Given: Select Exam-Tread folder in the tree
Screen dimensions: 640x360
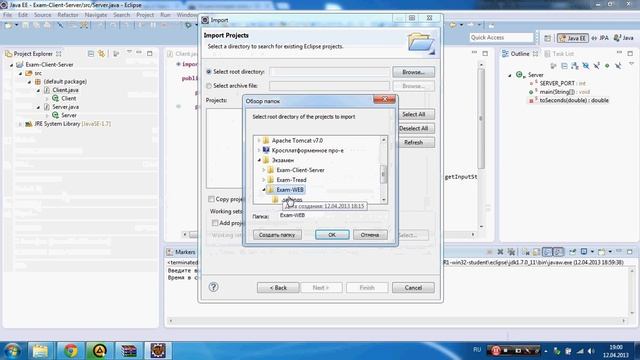Looking at the screenshot, I should click(x=291, y=180).
